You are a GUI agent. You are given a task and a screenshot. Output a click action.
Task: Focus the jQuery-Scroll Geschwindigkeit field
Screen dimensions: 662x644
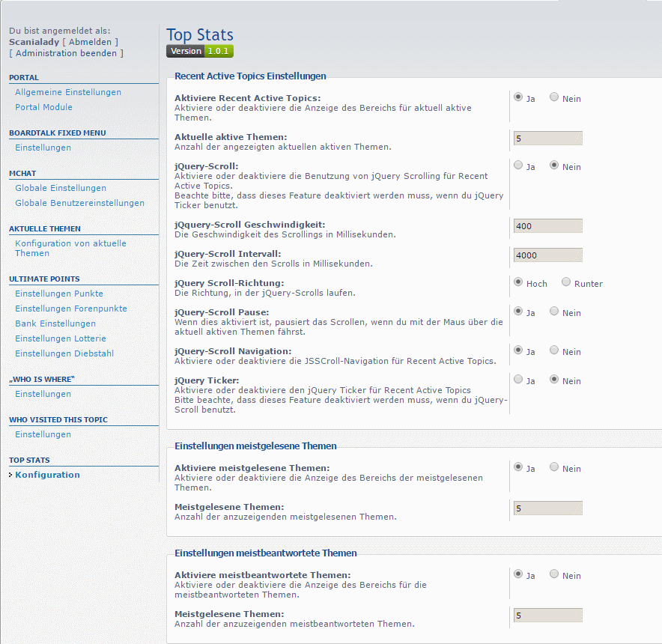pyautogui.click(x=547, y=226)
